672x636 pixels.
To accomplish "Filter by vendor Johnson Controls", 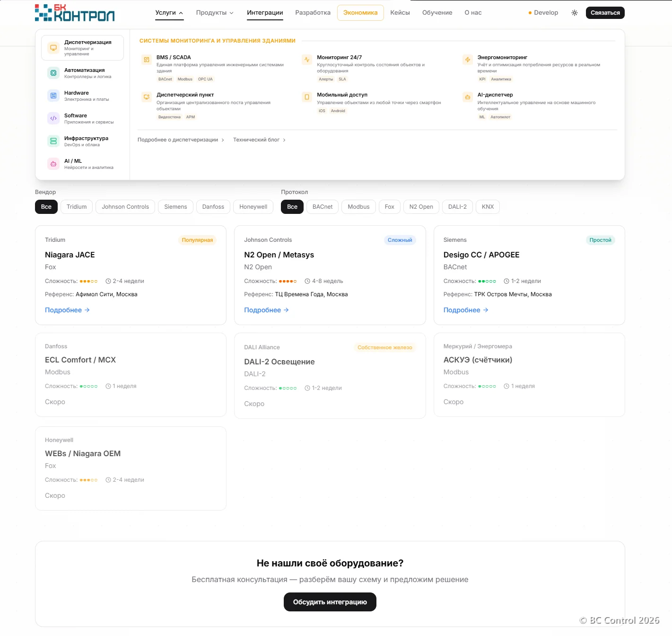I will [x=125, y=207].
